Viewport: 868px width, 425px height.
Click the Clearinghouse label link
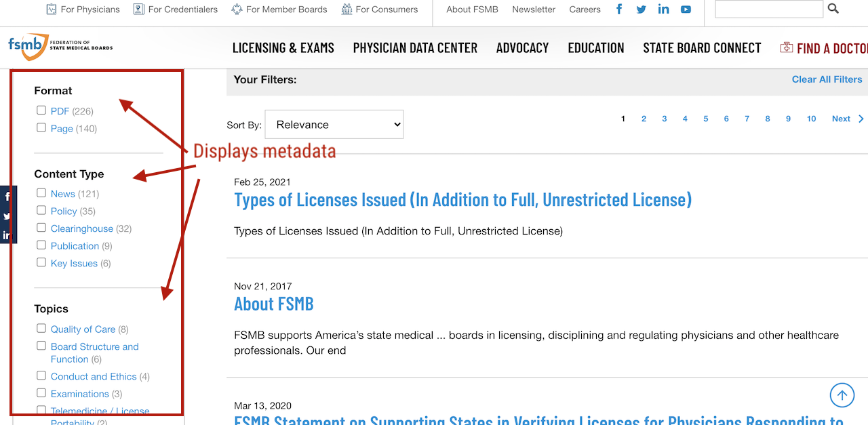tap(82, 228)
